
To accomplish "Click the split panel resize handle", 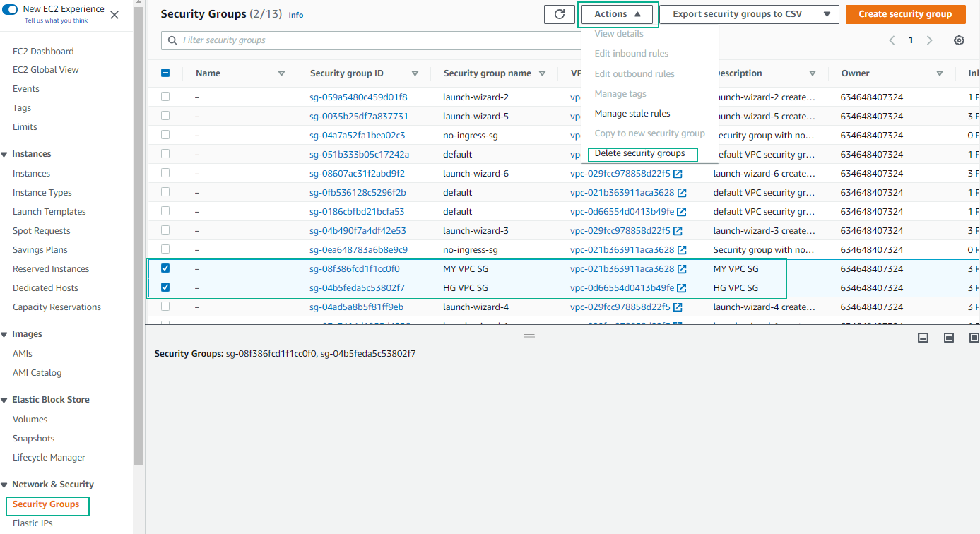I will point(529,336).
